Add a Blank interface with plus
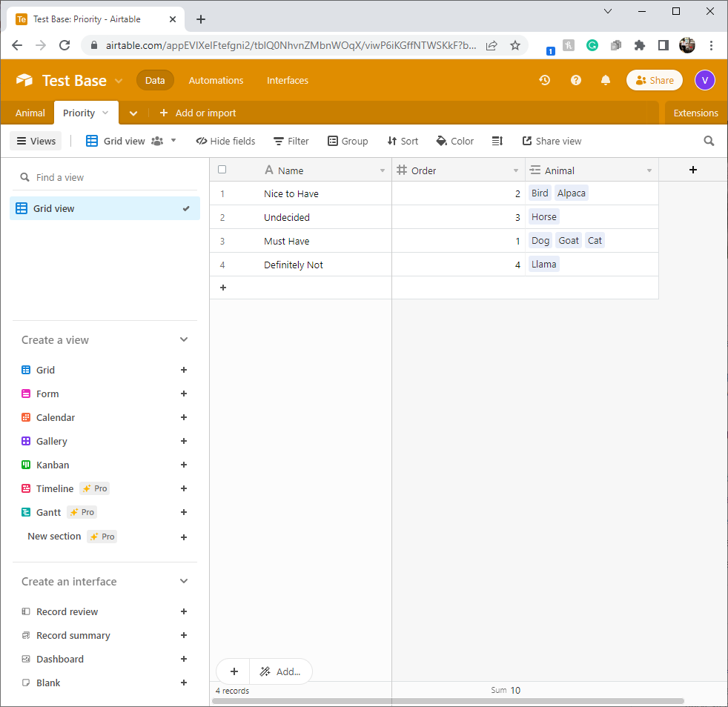The image size is (728, 707). [x=184, y=683]
